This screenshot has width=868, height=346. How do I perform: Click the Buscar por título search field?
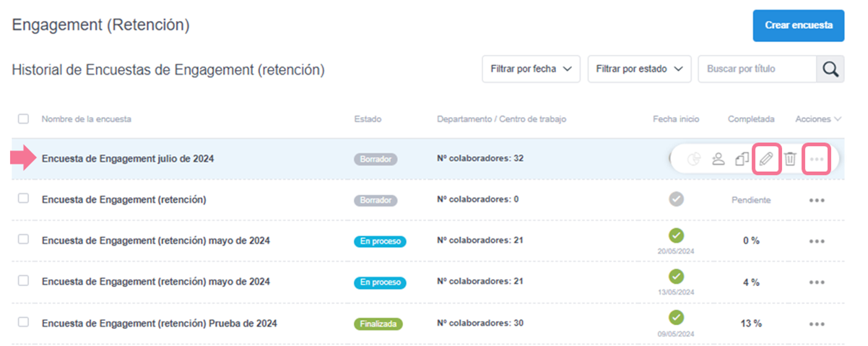pos(756,69)
